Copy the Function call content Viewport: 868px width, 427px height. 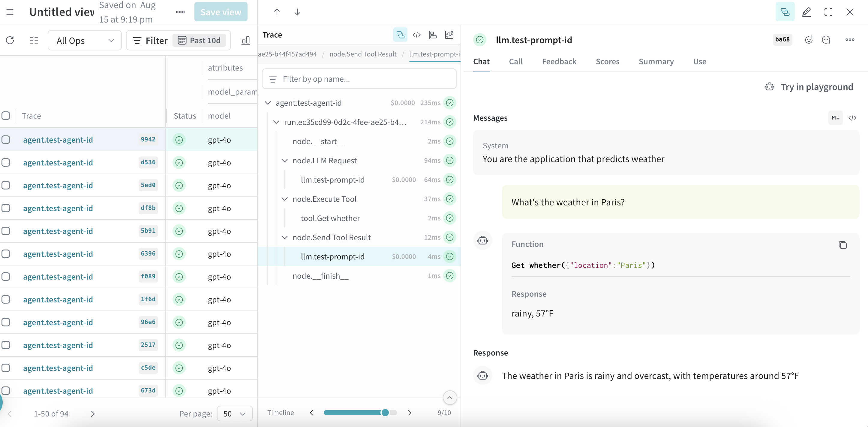(x=842, y=245)
